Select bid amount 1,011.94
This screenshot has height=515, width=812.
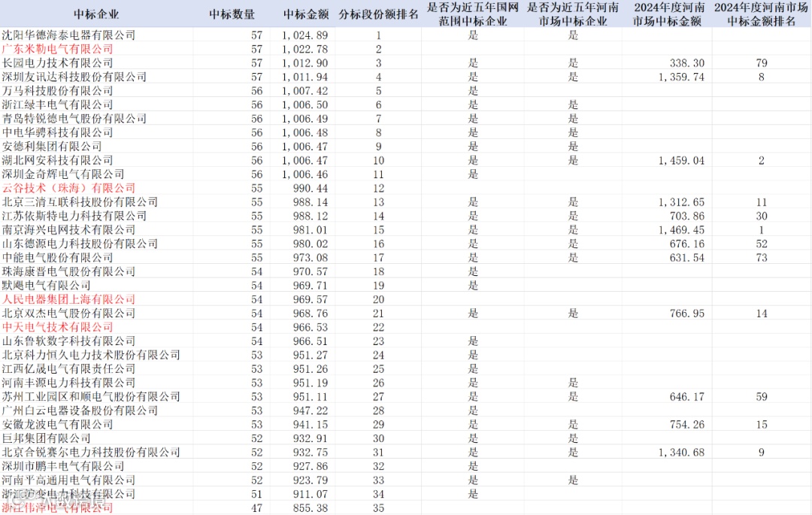coord(305,77)
